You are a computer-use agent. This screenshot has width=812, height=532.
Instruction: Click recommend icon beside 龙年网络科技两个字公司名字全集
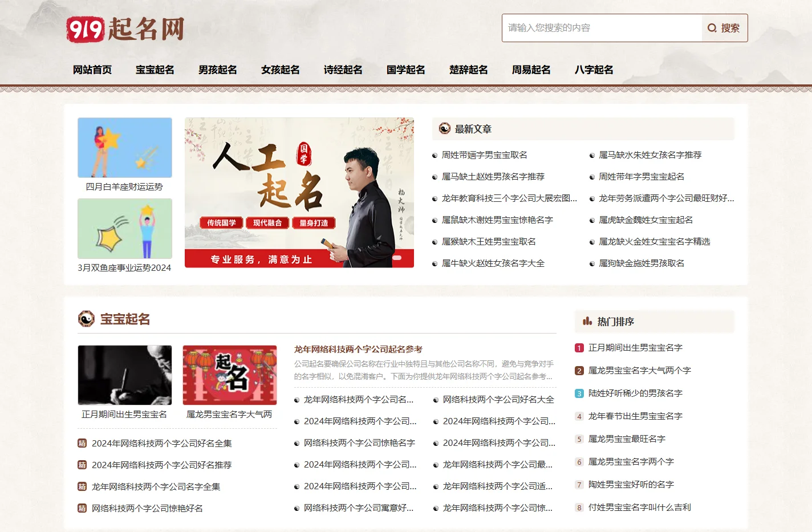point(82,486)
